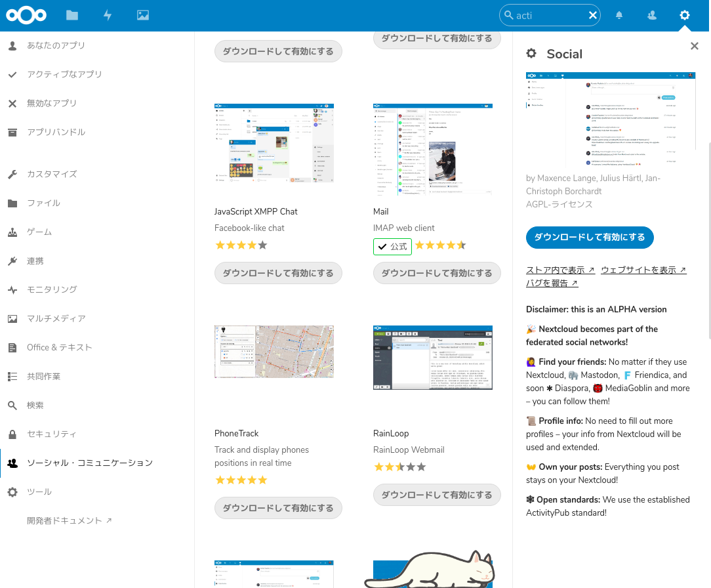Open the マルチメディア category

(x=56, y=319)
